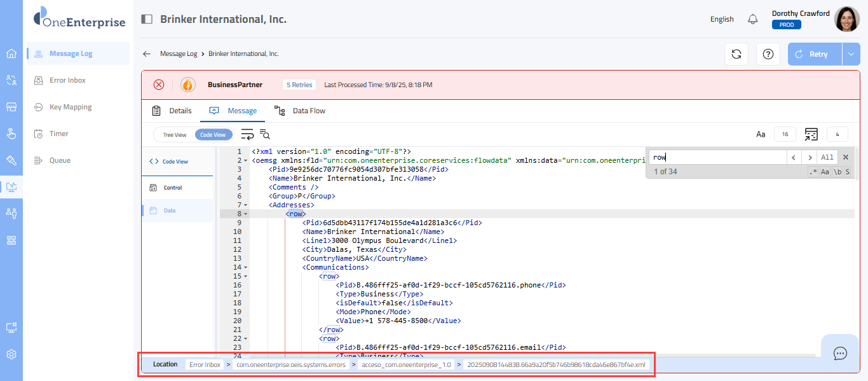Open Error Inbox in sidebar

(67, 80)
